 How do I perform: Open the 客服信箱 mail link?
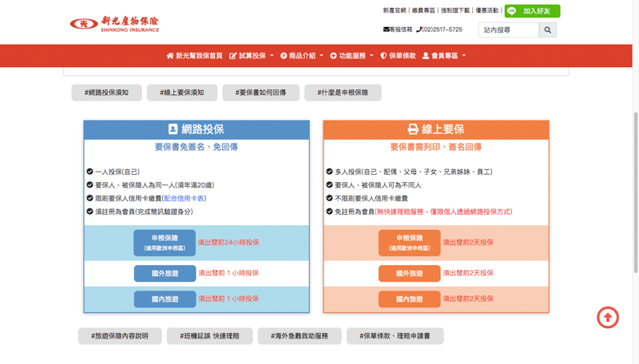click(398, 30)
